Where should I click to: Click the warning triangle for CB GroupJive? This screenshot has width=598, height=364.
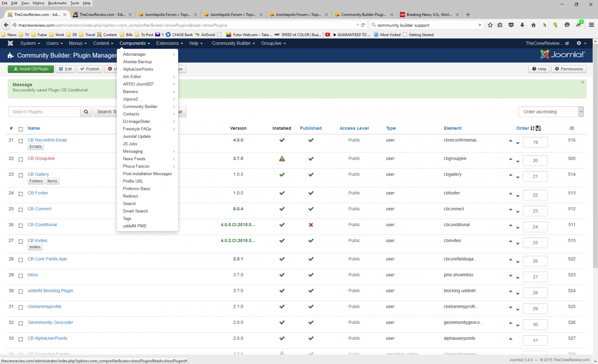(282, 159)
